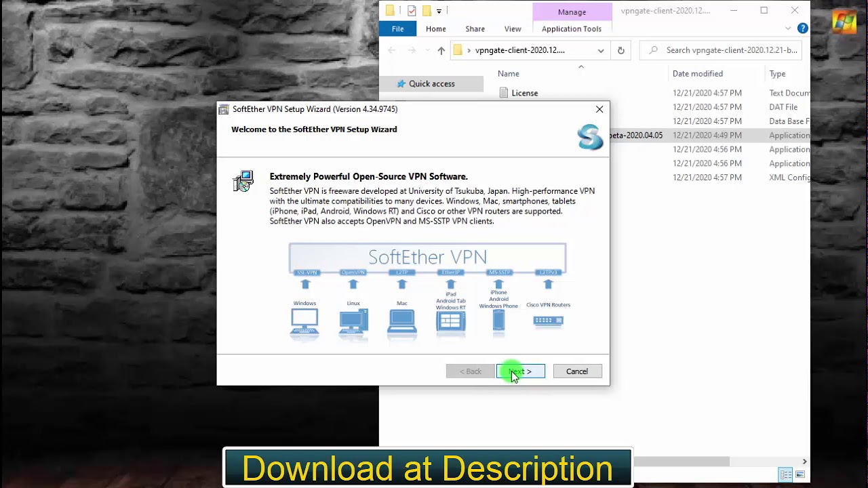Click the Quick access star icon

coord(401,84)
